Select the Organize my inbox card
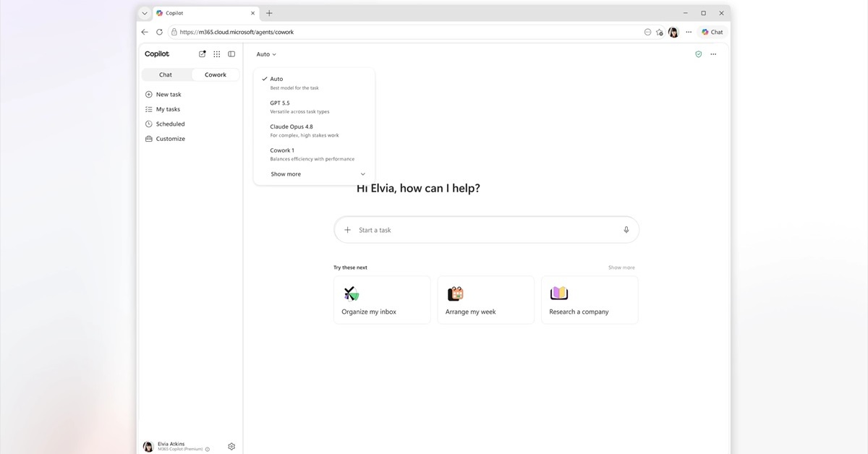 pos(382,300)
